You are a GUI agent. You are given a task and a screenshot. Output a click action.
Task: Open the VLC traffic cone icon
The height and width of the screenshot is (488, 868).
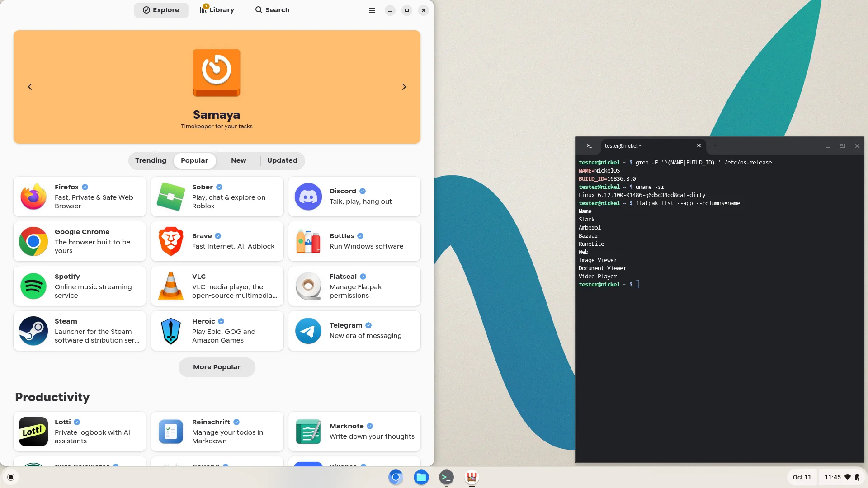click(171, 286)
